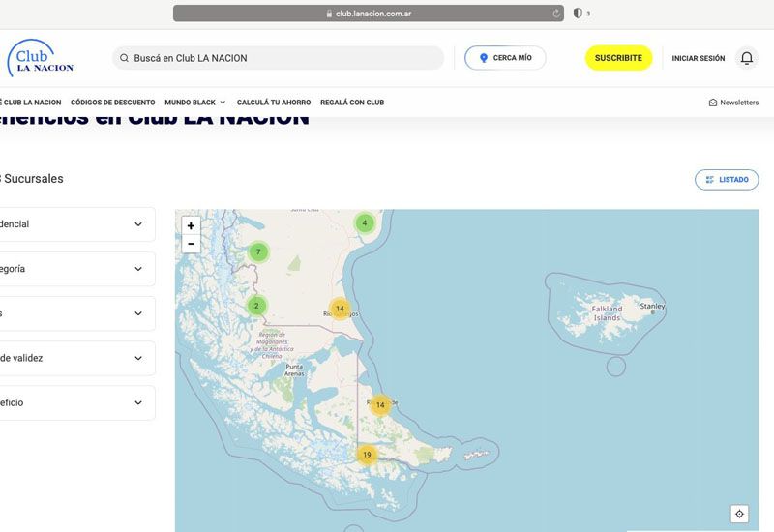This screenshot has height=532, width=774.
Task: Click the yellow SUSCRIBITE button
Action: (618, 58)
